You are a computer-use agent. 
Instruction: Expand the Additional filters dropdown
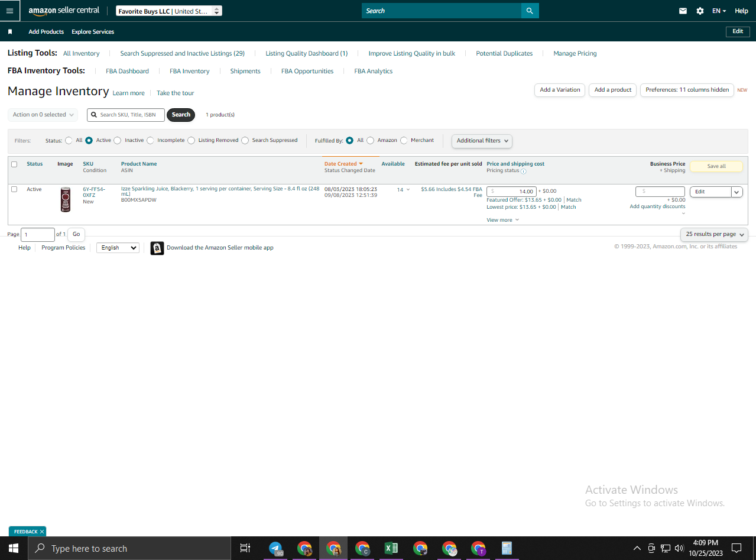pyautogui.click(x=482, y=141)
